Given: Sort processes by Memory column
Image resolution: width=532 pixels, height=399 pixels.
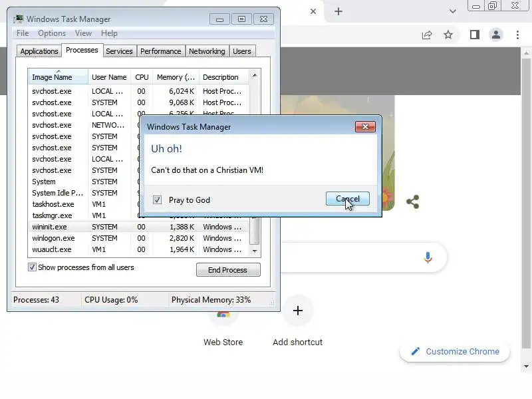Looking at the screenshot, I should [176, 77].
